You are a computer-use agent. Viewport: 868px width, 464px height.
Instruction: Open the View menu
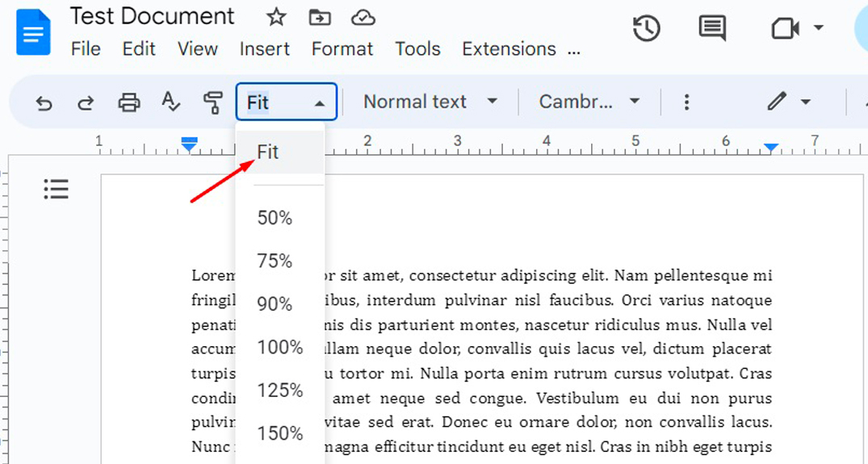pyautogui.click(x=198, y=49)
